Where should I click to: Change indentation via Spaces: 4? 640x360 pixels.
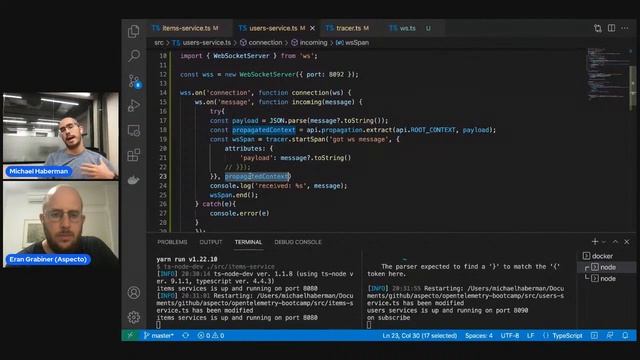pyautogui.click(x=479, y=336)
